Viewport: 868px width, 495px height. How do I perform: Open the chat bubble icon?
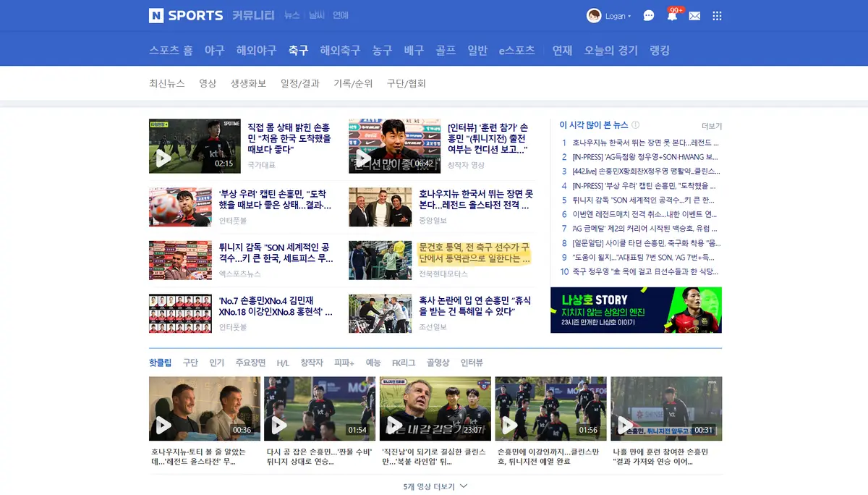pos(648,15)
